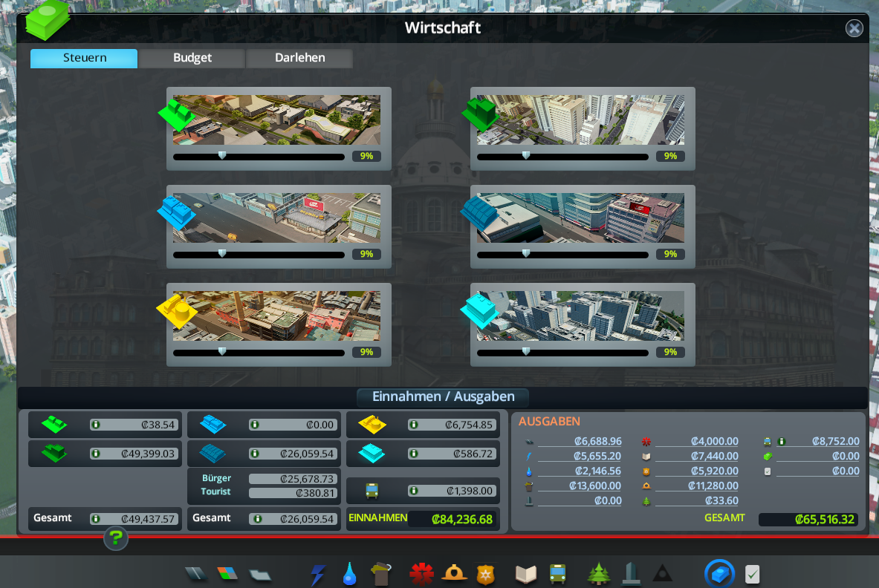Show info for residential Gesamt ₡49,437.57
Screen dimensions: 879x588
[x=95, y=519]
